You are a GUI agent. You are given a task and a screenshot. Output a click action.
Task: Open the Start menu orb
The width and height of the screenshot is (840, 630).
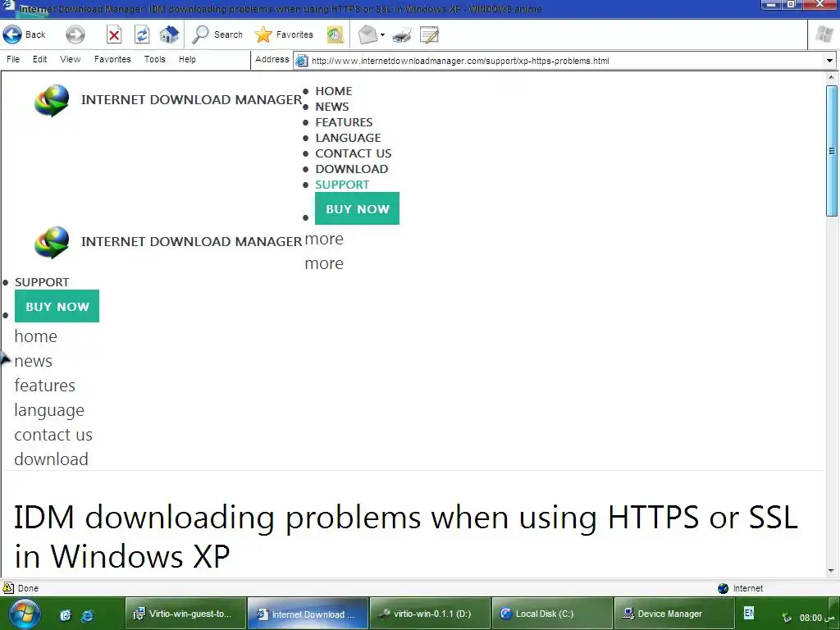point(24,614)
